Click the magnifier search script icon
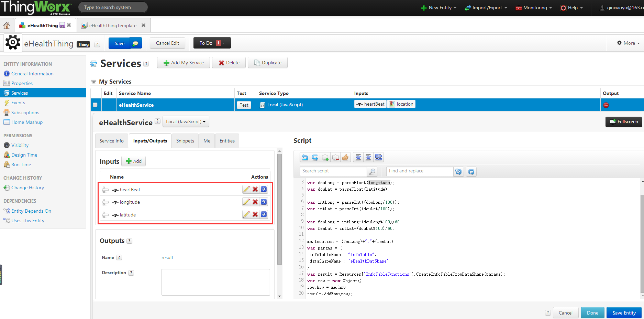This screenshot has height=319, width=644. click(x=372, y=171)
